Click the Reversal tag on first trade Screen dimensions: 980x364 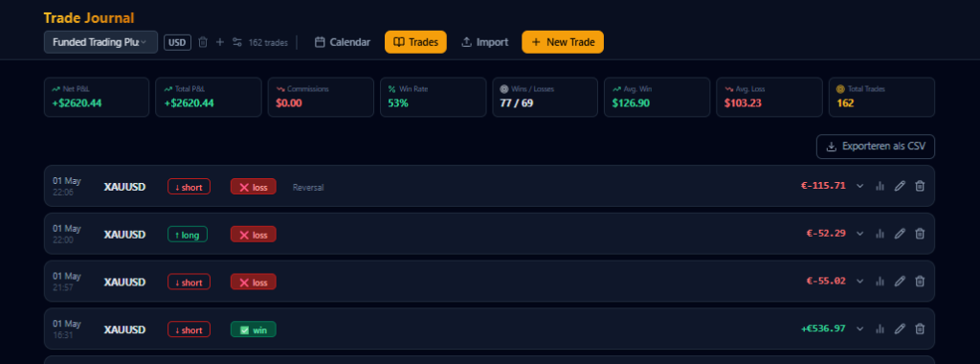(x=308, y=187)
